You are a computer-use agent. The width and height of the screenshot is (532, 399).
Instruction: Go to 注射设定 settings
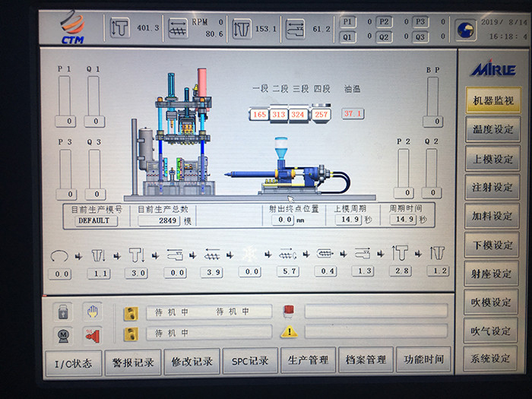pyautogui.click(x=492, y=187)
